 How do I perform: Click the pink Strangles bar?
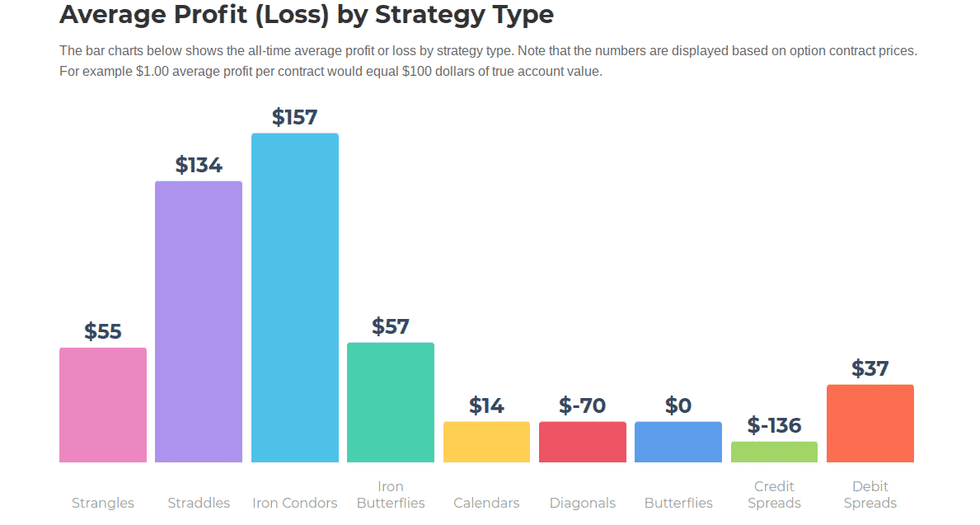[103, 405]
